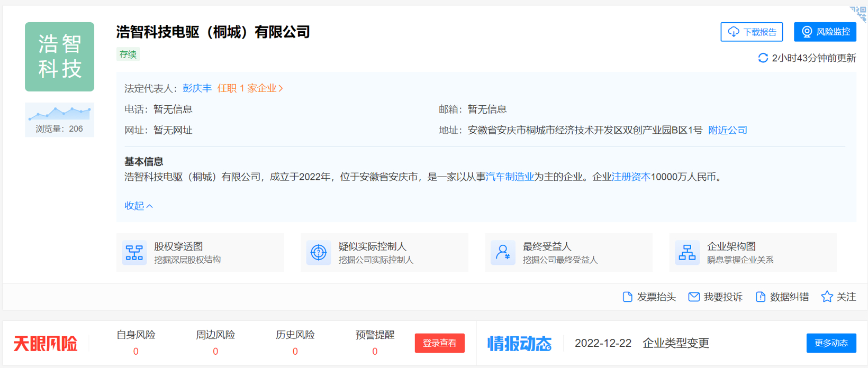Open the 最终受益人 beneficiary icon
The width and height of the screenshot is (868, 368).
click(502, 253)
